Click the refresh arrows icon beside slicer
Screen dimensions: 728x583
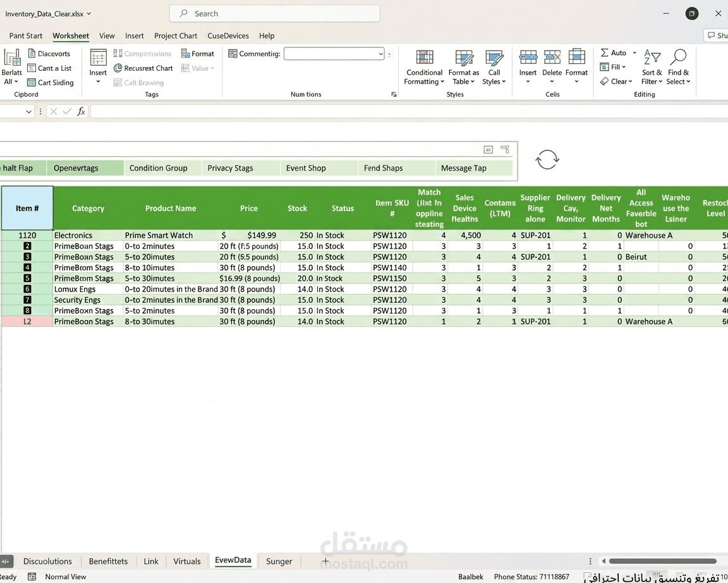tap(547, 160)
